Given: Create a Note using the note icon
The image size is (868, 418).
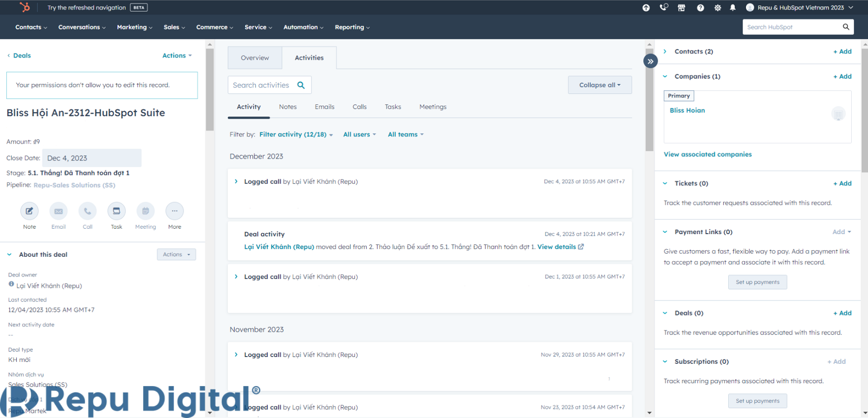Looking at the screenshot, I should click(x=30, y=211).
